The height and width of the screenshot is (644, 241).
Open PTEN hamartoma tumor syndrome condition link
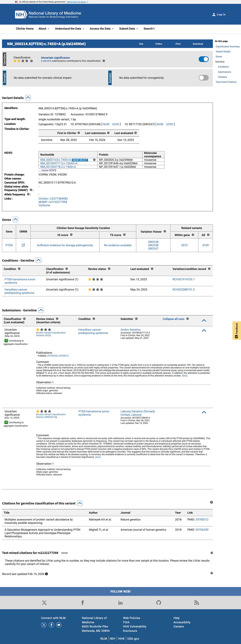click(x=20, y=281)
